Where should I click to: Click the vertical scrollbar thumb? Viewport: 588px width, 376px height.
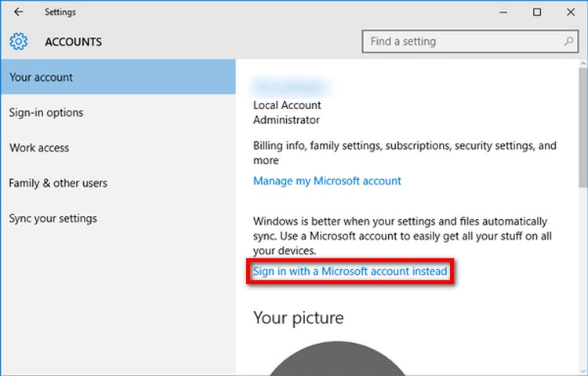pos(583,128)
